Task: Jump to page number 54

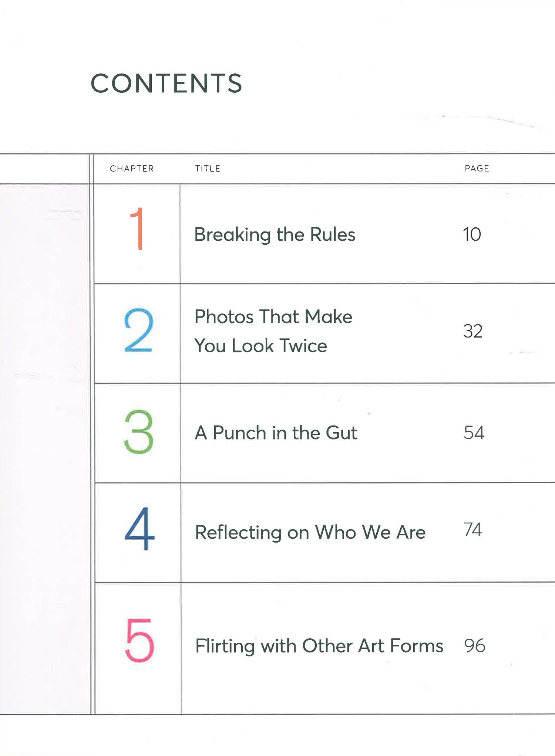Action: tap(474, 433)
